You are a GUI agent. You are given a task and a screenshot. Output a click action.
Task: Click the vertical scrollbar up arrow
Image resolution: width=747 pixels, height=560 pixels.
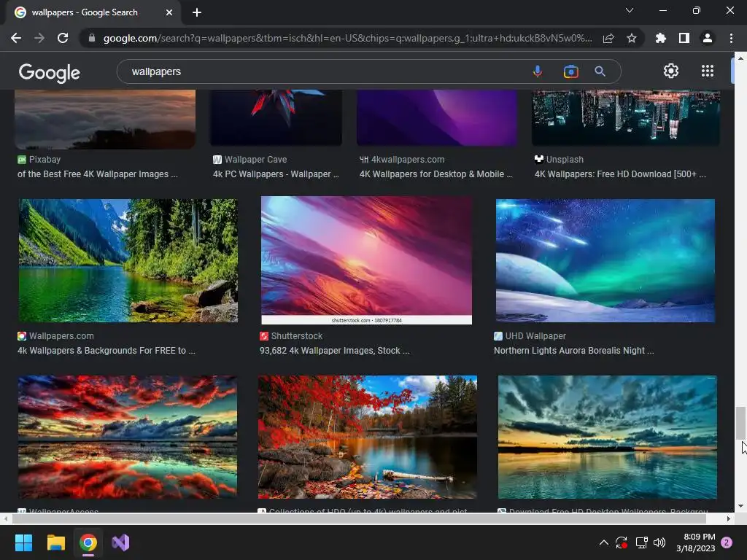tap(740, 58)
